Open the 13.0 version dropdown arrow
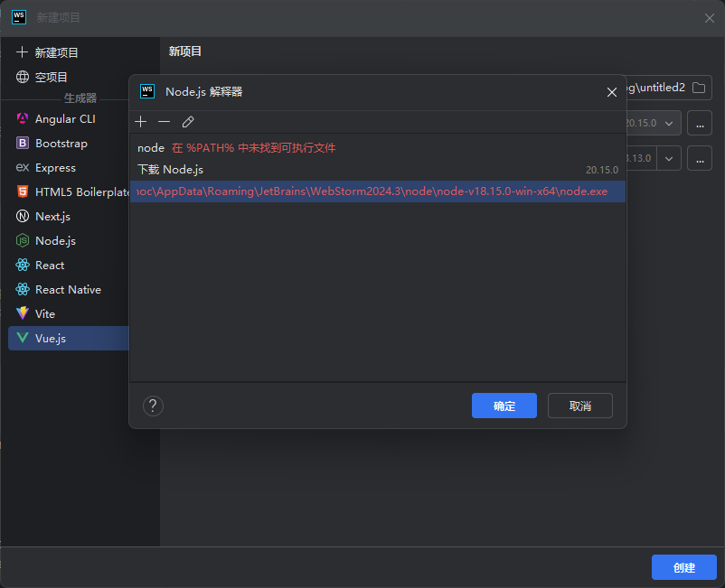Screen dimensions: 725x588 click(669, 158)
